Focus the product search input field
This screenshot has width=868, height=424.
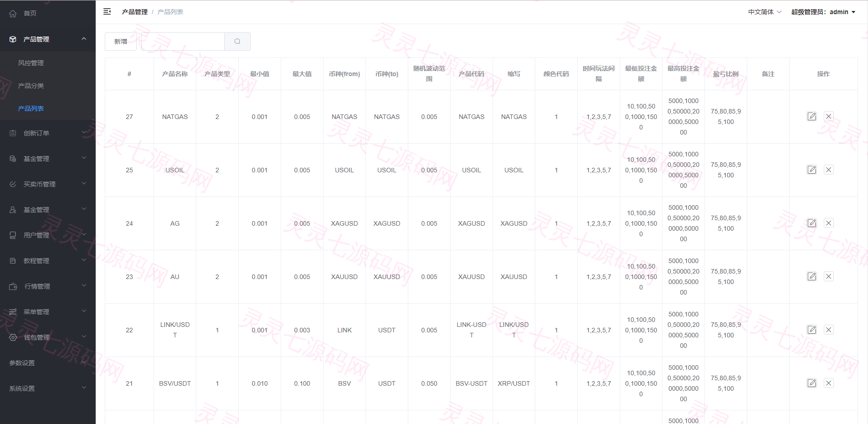[x=183, y=41]
